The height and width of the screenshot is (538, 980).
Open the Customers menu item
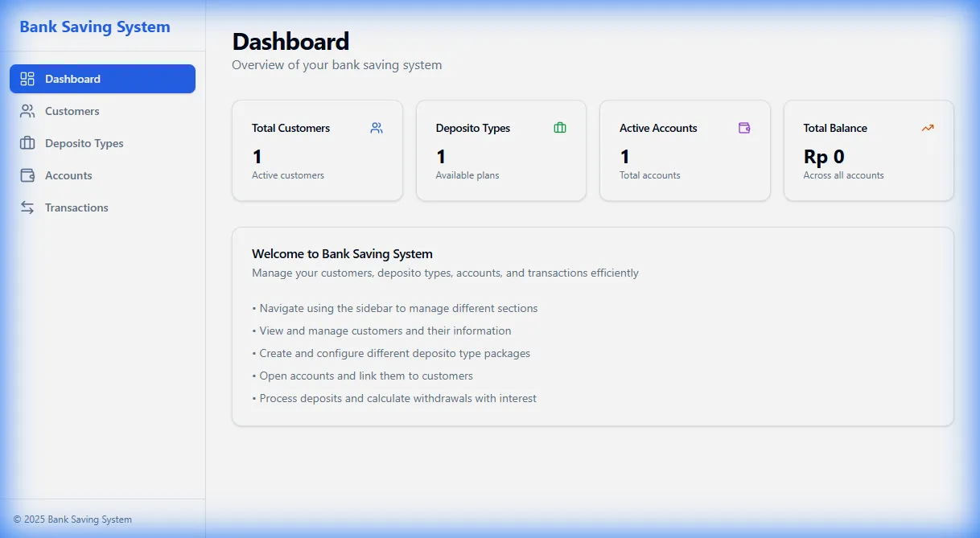click(102, 111)
